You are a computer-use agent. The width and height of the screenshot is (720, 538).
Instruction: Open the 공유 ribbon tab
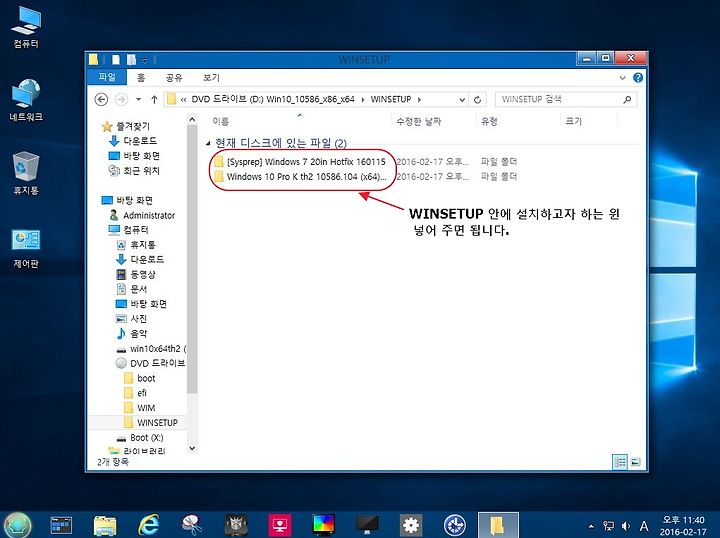tap(174, 78)
